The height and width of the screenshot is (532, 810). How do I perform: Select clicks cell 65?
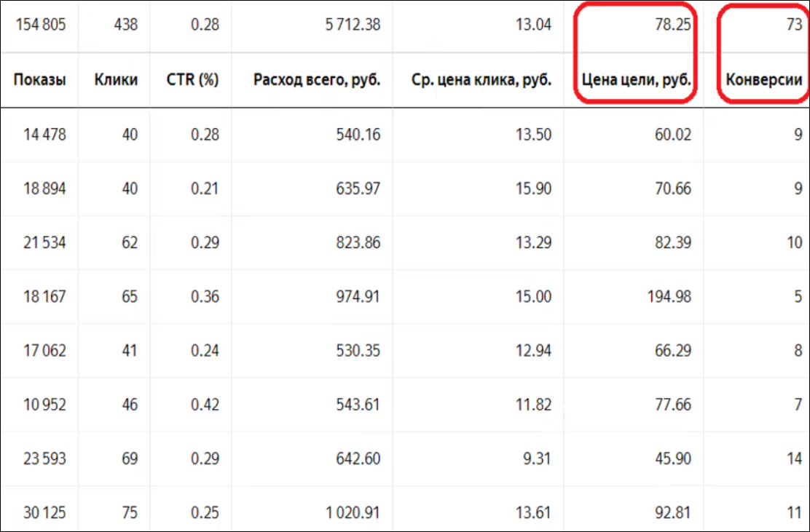[x=130, y=297]
